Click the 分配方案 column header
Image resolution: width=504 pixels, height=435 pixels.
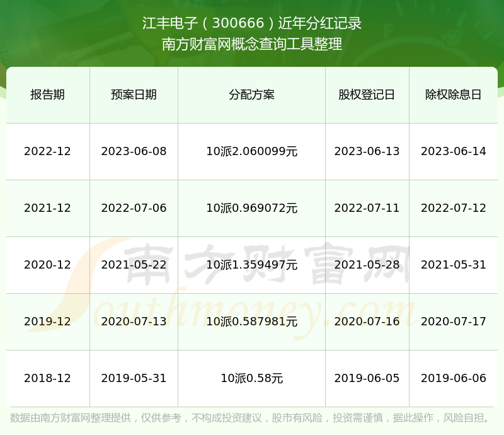point(251,95)
